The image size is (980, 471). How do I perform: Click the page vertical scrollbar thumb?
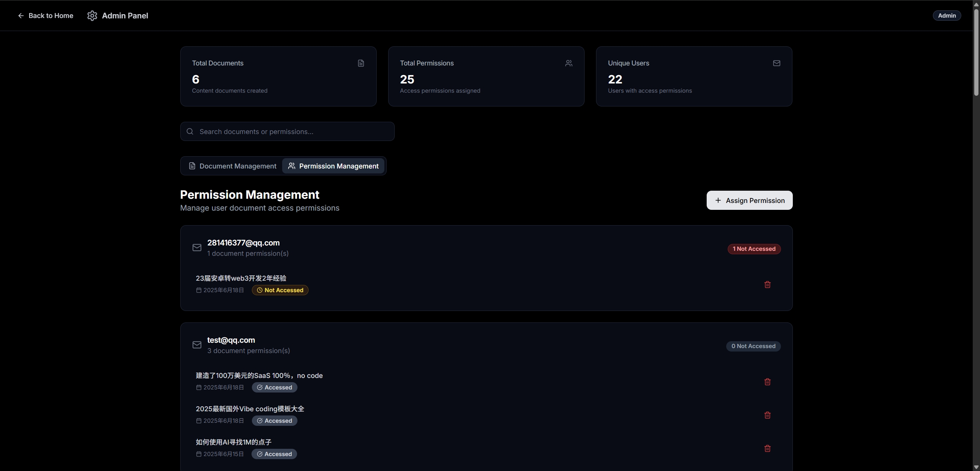[976, 52]
